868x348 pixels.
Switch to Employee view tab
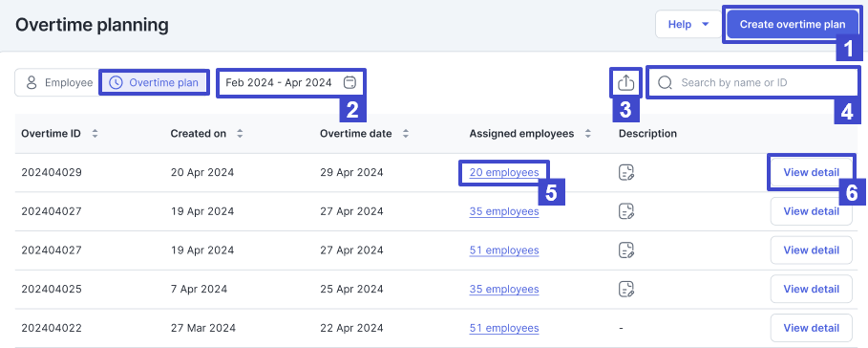pyautogui.click(x=57, y=82)
